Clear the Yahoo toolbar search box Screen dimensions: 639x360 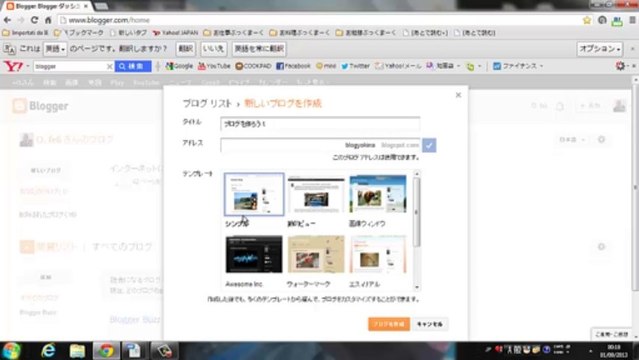click(x=109, y=66)
